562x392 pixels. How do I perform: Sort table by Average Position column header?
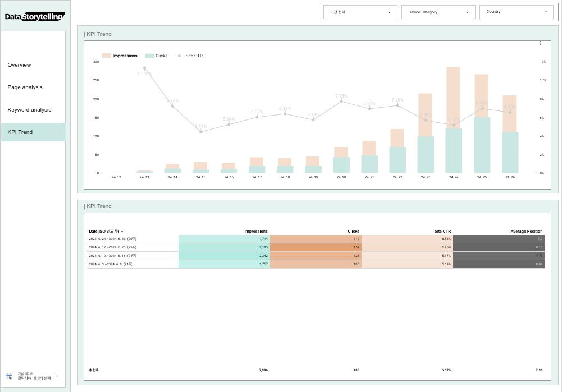(527, 231)
